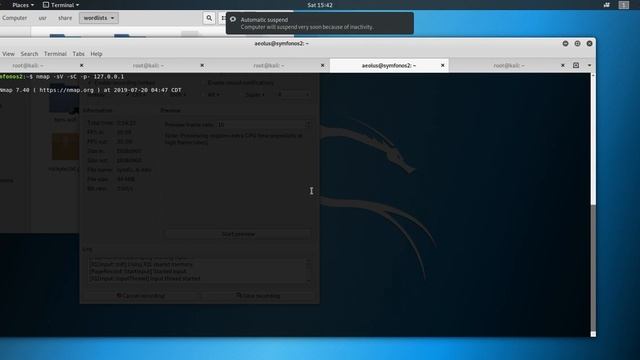
Task: Open the Tabs menu in terminal
Action: pyautogui.click(x=78, y=54)
